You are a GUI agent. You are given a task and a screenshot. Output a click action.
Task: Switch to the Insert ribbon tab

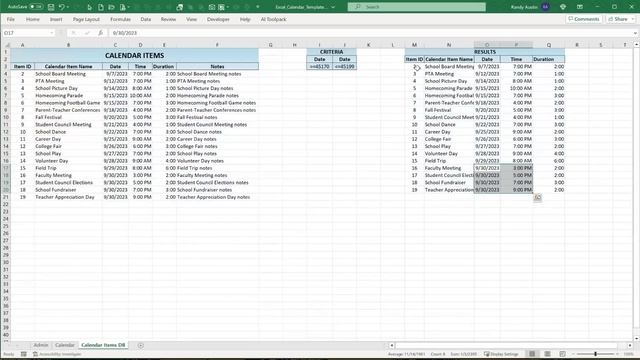[x=56, y=19]
